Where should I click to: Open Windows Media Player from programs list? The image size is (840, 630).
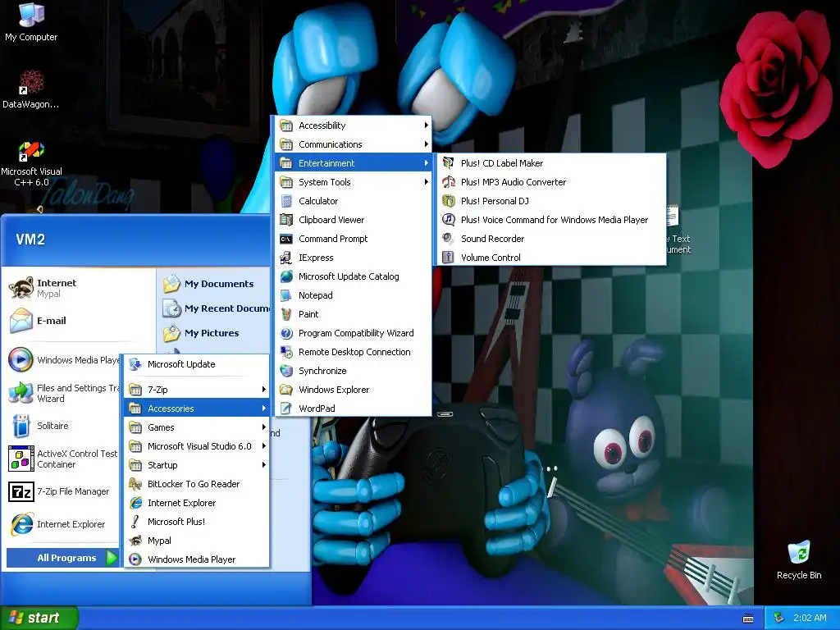click(197, 559)
